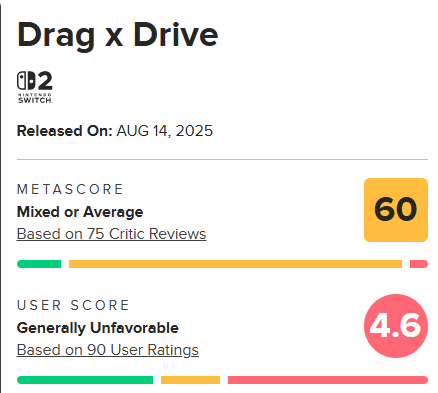This screenshot has height=393, width=438.
Task: Click the yellow Metascore 60 badge
Action: [396, 210]
